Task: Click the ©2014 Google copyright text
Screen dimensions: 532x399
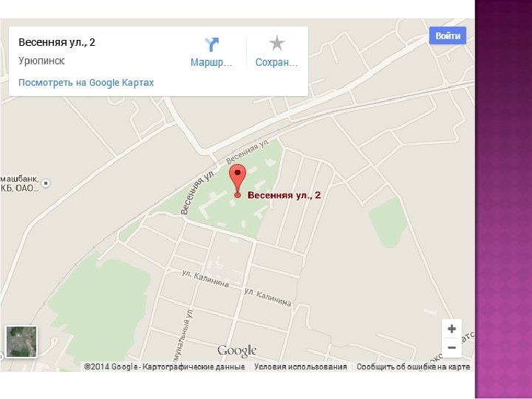Action: click(111, 366)
